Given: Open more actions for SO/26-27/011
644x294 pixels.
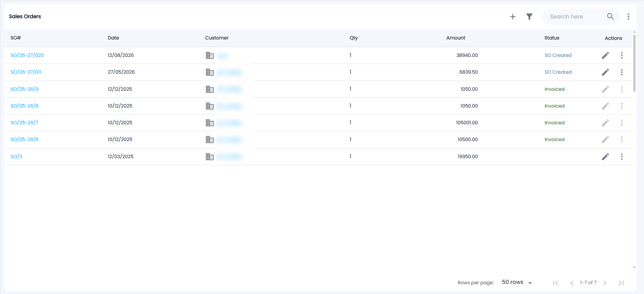Looking at the screenshot, I should (x=622, y=72).
